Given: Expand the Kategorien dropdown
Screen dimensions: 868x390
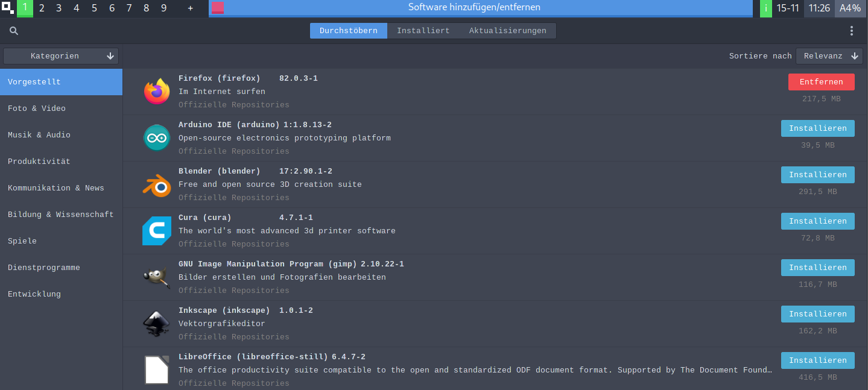Looking at the screenshot, I should pyautogui.click(x=61, y=56).
